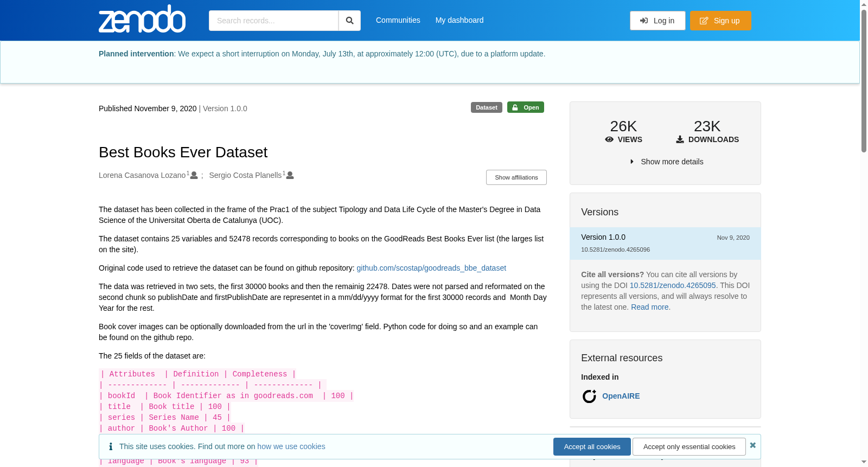Click the eye icon beside VIEWS

[609, 139]
